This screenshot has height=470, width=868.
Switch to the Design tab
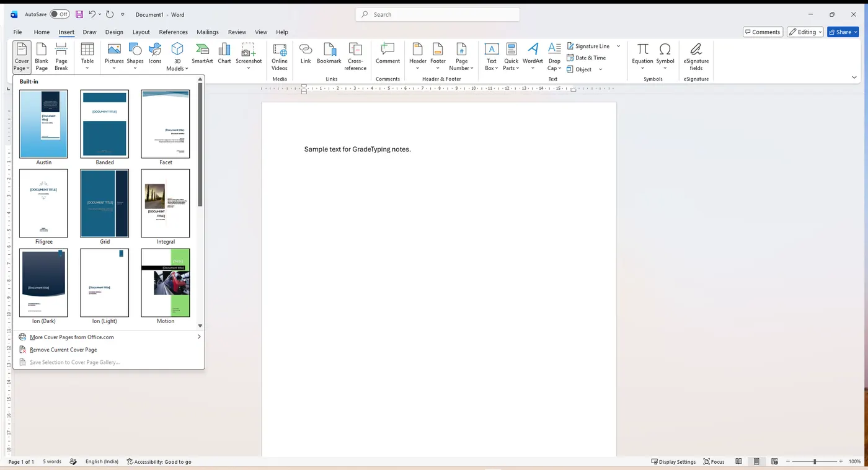pyautogui.click(x=114, y=32)
